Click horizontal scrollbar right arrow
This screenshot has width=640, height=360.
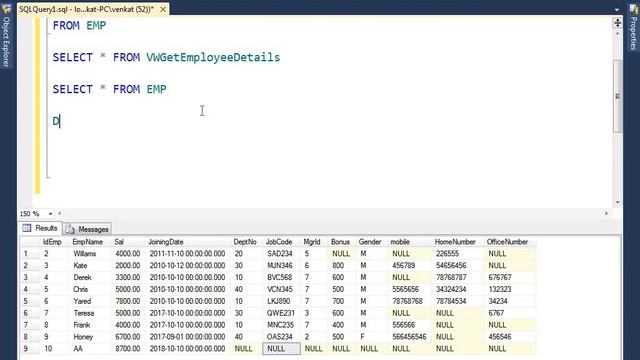pos(606,213)
